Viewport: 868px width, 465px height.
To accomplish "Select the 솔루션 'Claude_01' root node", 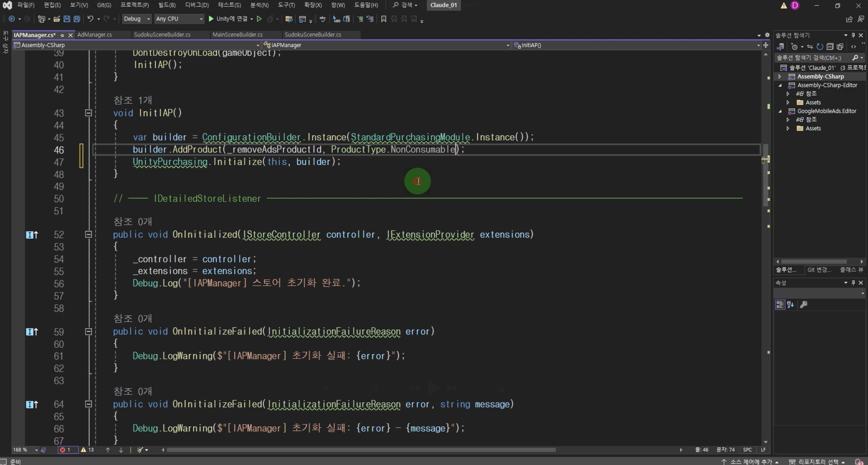I will 823,68.
